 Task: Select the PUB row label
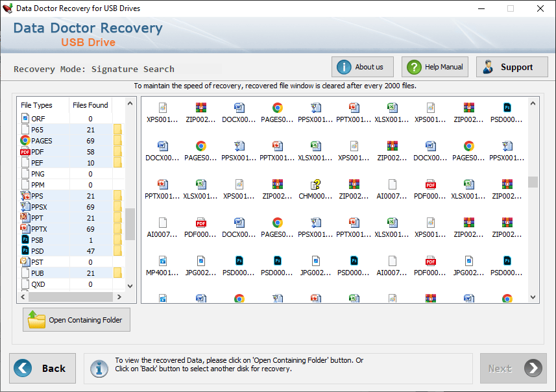[38, 273]
